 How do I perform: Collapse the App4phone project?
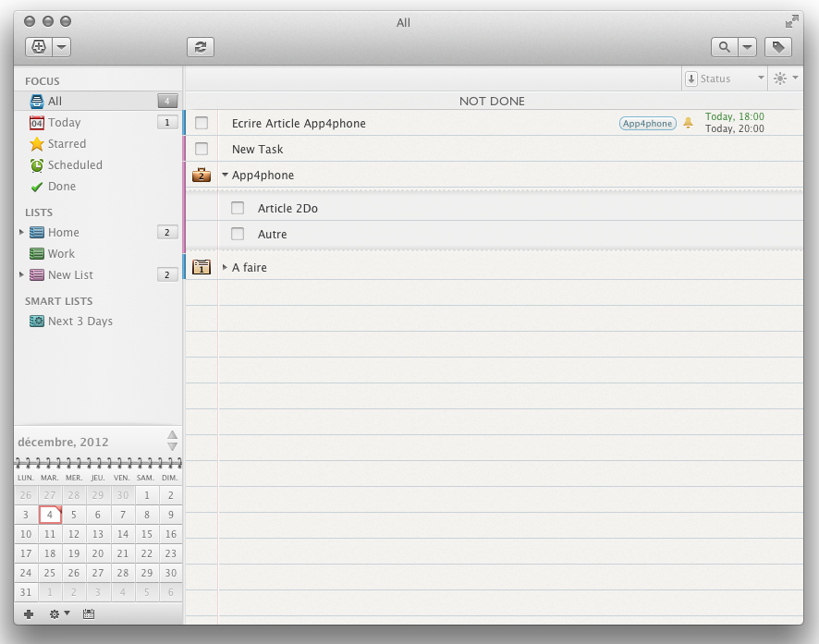(225, 175)
